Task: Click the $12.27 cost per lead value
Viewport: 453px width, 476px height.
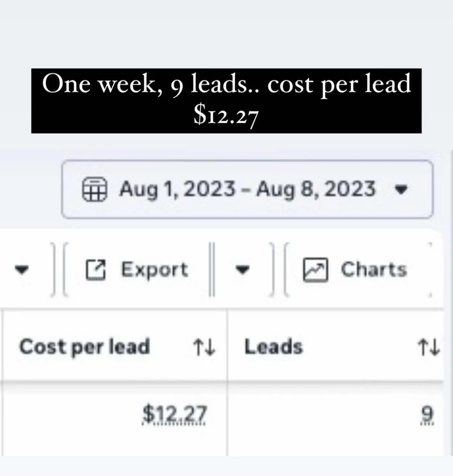Action: pos(174,415)
